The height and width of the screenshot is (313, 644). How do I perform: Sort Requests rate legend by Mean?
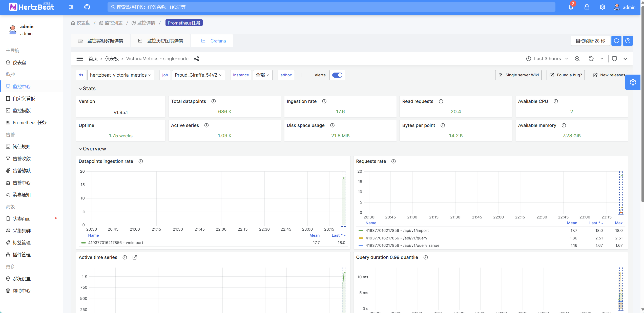click(572, 223)
